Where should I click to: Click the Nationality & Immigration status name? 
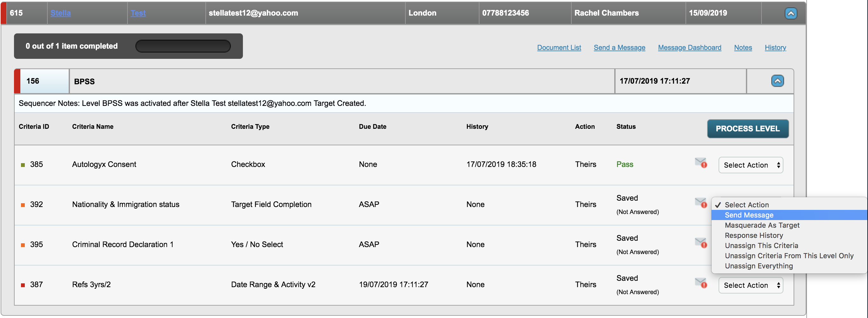[x=125, y=204]
